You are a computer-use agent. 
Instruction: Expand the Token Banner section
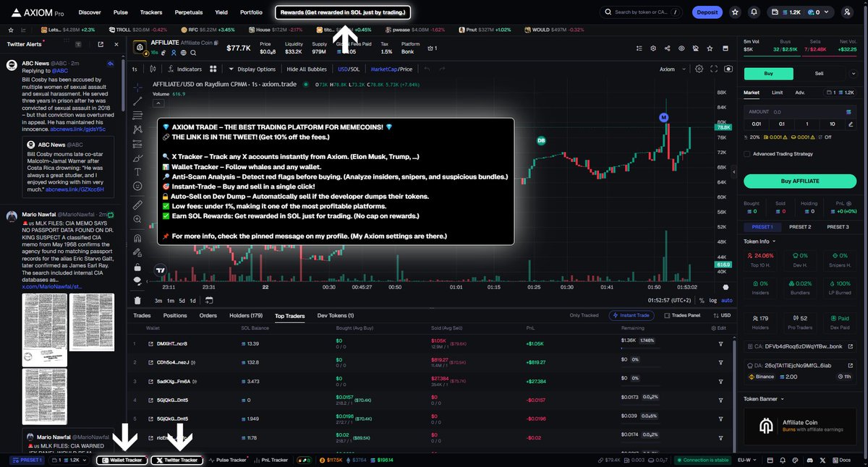[x=764, y=398]
